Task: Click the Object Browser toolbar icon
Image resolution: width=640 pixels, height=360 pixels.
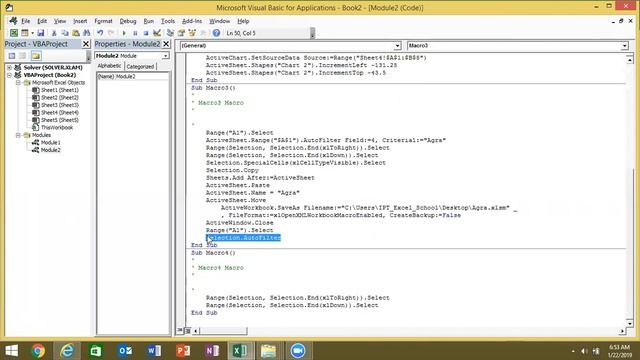Action: click(192, 33)
